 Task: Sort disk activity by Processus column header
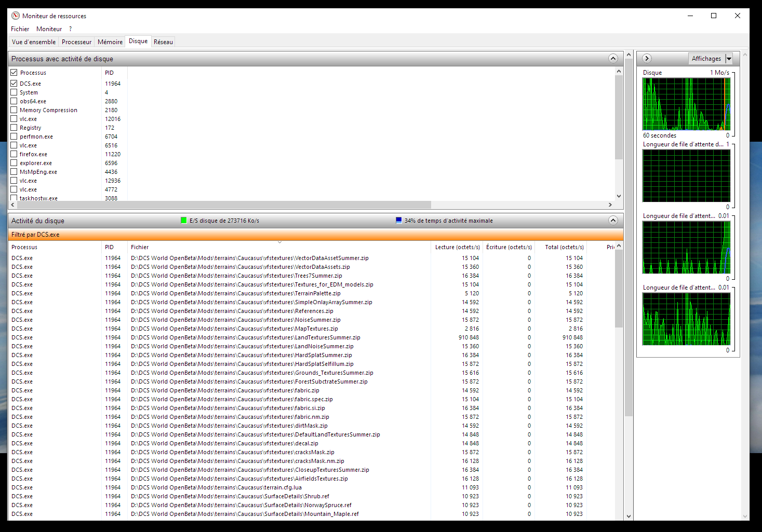[x=55, y=247]
